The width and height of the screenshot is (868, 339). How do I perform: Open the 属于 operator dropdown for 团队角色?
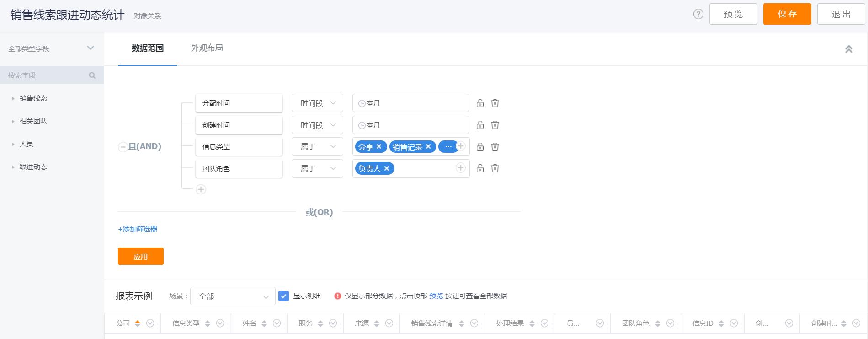(317, 169)
